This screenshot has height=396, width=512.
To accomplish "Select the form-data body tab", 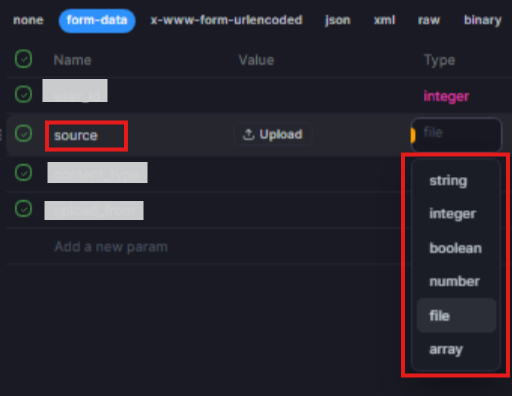I will tap(97, 21).
